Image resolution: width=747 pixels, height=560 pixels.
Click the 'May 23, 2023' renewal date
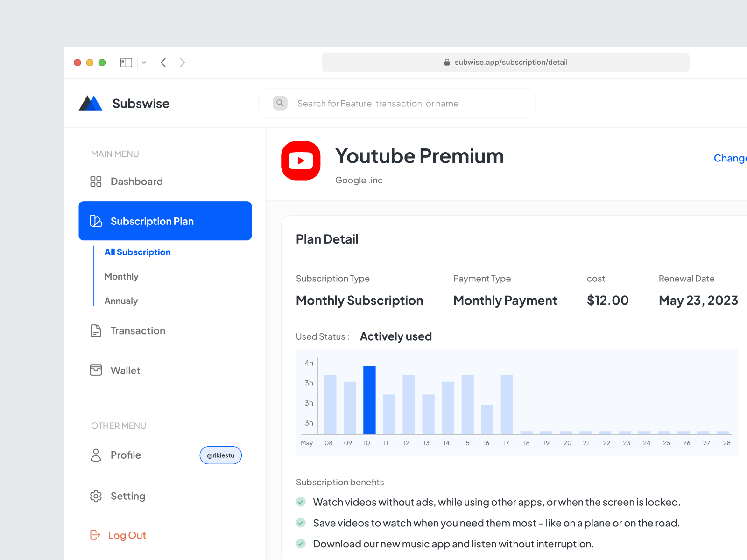(698, 300)
